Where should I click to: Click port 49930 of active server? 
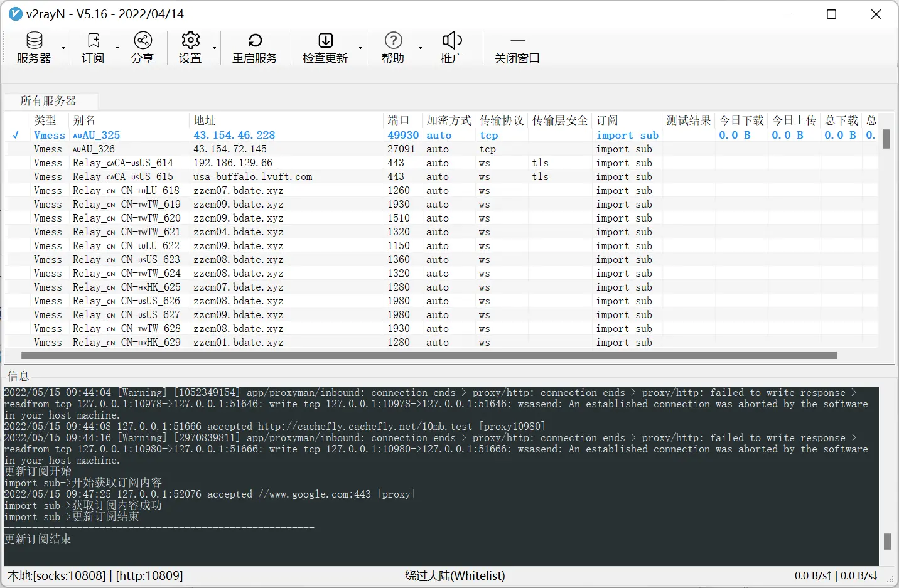[x=403, y=135]
